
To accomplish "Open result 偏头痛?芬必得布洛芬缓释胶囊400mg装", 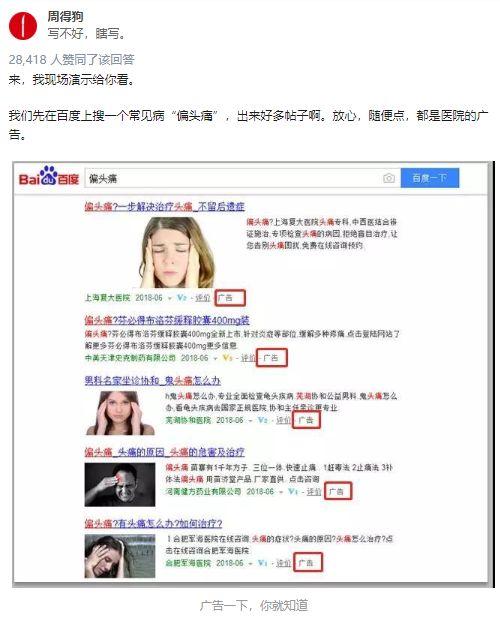I will (167, 320).
